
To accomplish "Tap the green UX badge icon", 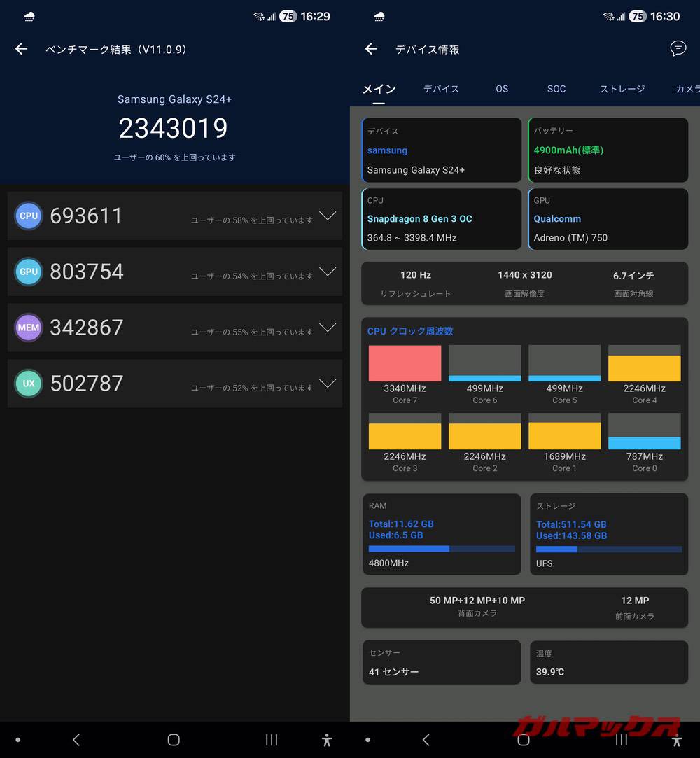I will (29, 384).
